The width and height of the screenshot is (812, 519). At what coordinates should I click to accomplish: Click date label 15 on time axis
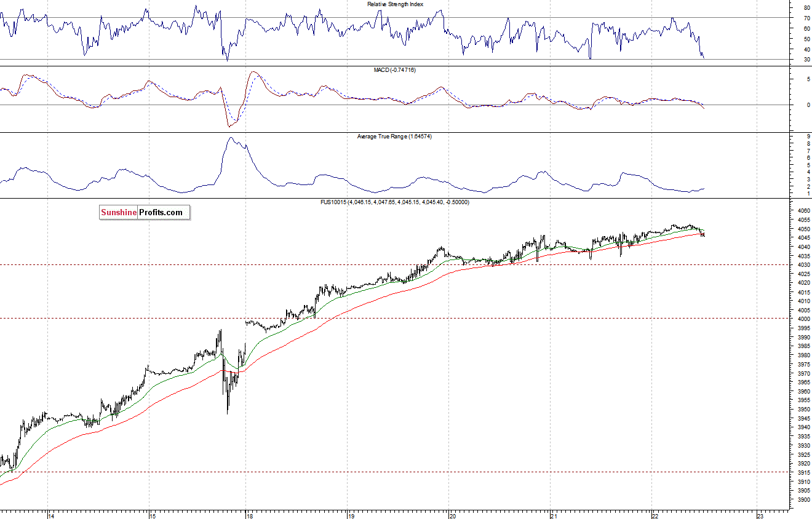tap(153, 515)
